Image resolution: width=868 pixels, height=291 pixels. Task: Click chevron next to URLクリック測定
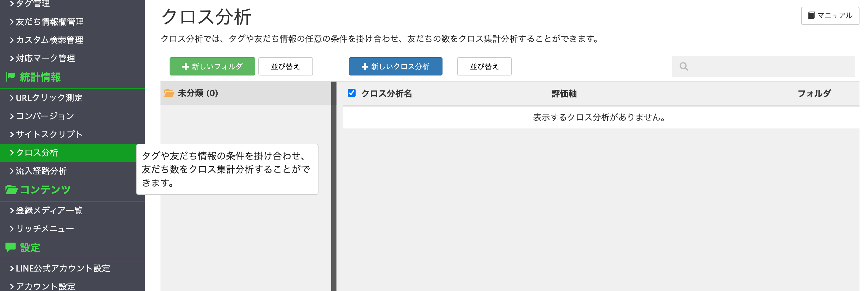point(12,98)
